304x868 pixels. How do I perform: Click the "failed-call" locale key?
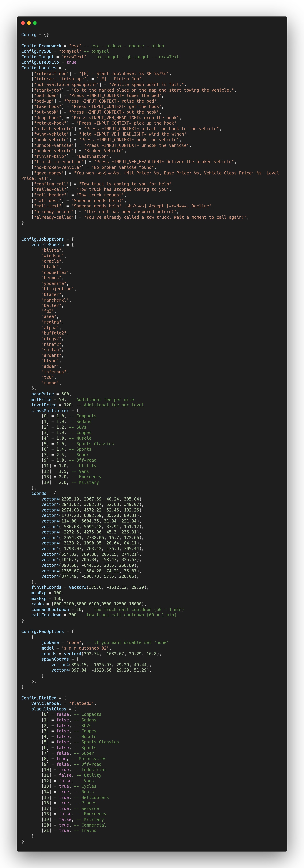51,189
